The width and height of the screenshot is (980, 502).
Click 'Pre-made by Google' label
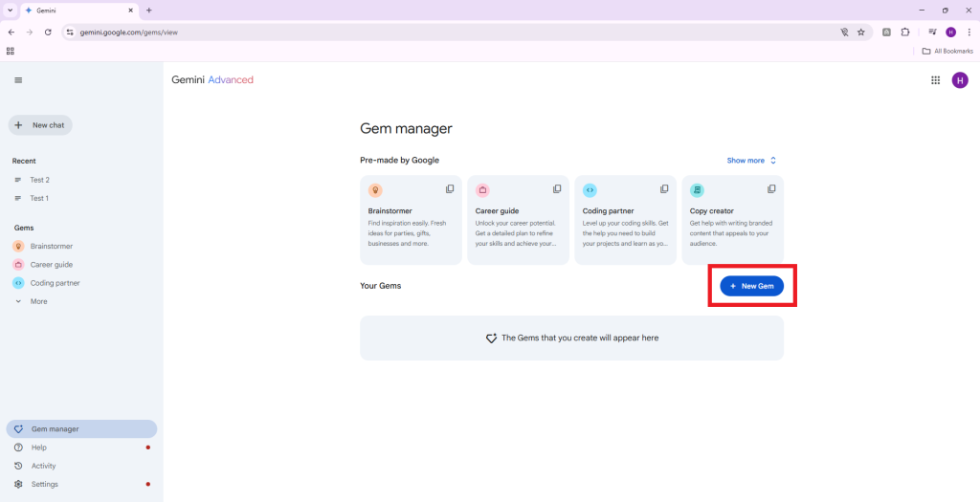(x=399, y=161)
